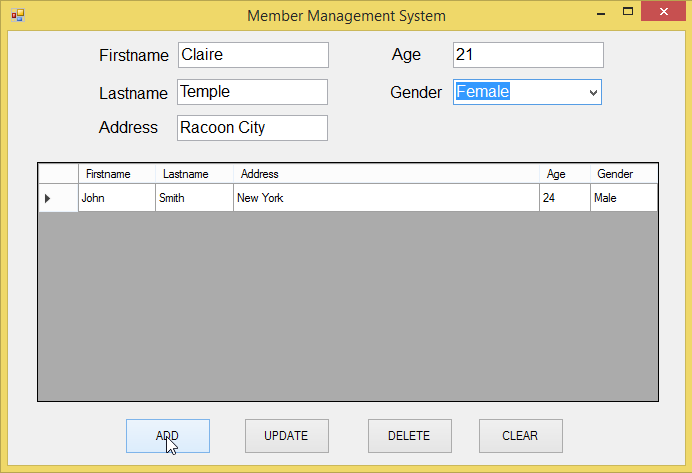Select the Gender column header in grid
The height and width of the screenshot is (473, 692).
(623, 174)
